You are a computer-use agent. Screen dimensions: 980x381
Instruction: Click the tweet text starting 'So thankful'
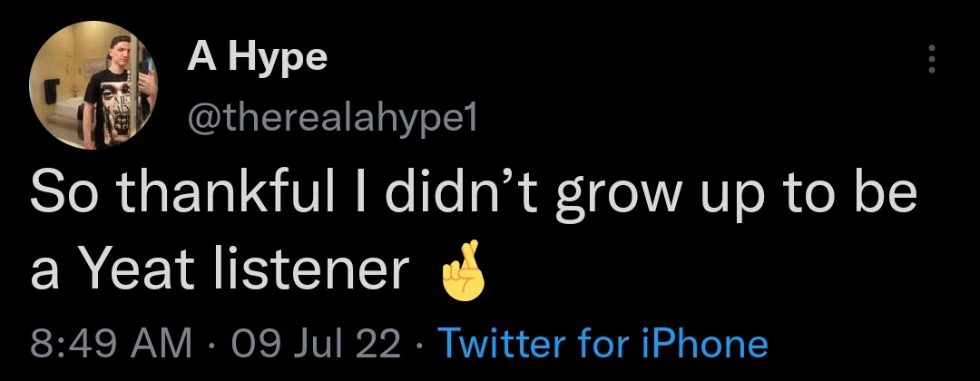point(472,198)
